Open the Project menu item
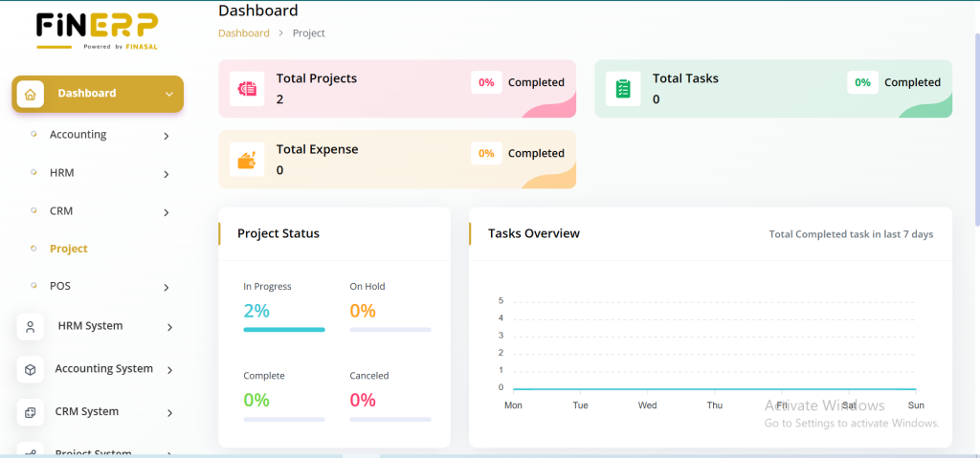Screen dimensions: 980x458 [x=69, y=249]
